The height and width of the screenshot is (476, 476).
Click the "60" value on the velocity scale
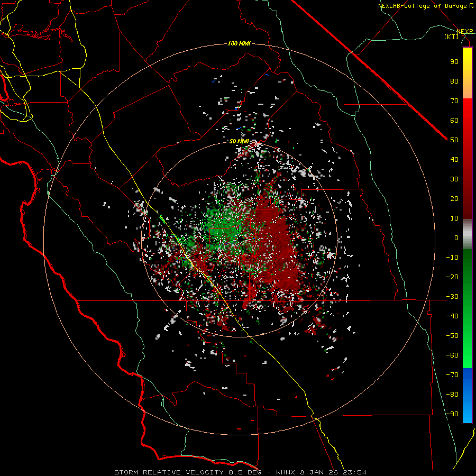pos(454,120)
